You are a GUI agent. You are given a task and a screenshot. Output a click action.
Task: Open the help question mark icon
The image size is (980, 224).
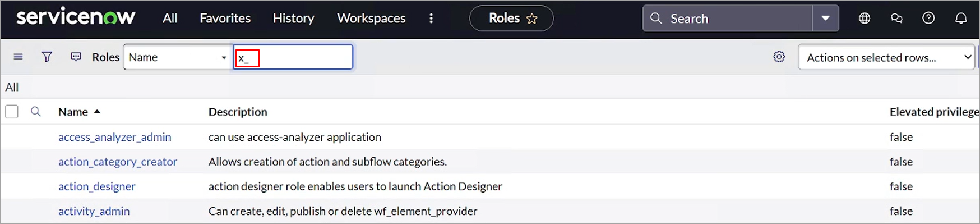(928, 19)
